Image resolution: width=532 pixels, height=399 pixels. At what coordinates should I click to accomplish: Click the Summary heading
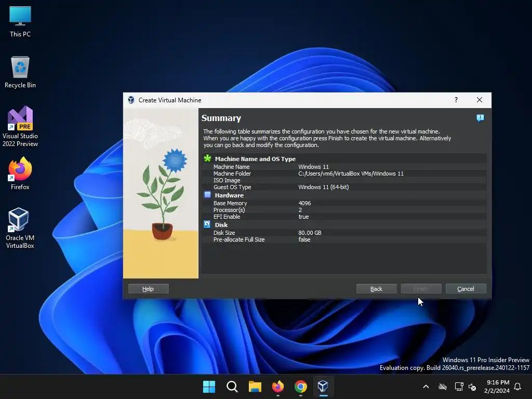coord(221,118)
